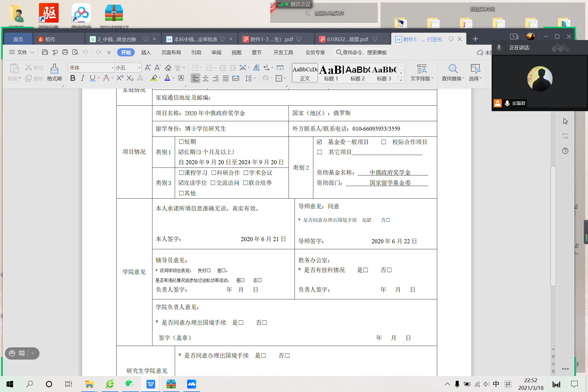Screen dimensions: 588x392
Task: Switch to the 插入 ribbon tab
Action: coord(146,52)
